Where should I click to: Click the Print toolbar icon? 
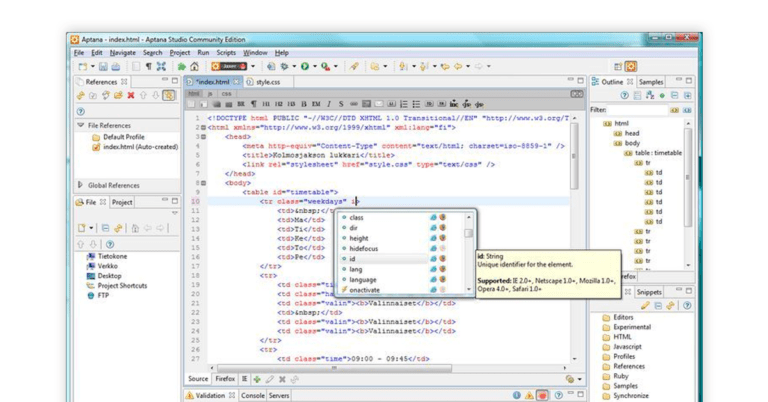(x=116, y=67)
